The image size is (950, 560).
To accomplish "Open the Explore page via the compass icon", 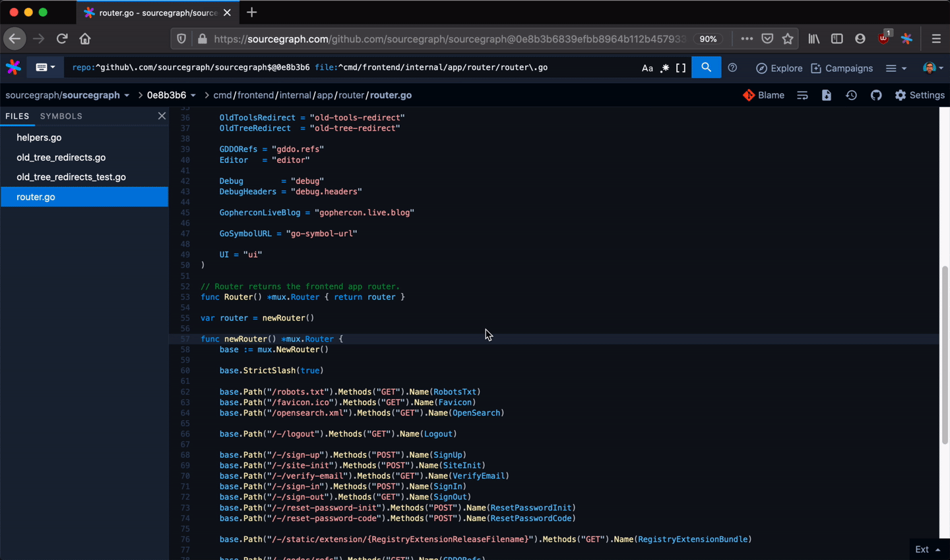I will (779, 68).
